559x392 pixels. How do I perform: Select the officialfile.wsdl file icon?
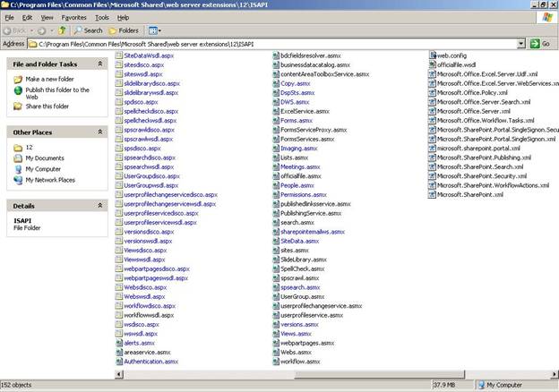tap(433, 64)
